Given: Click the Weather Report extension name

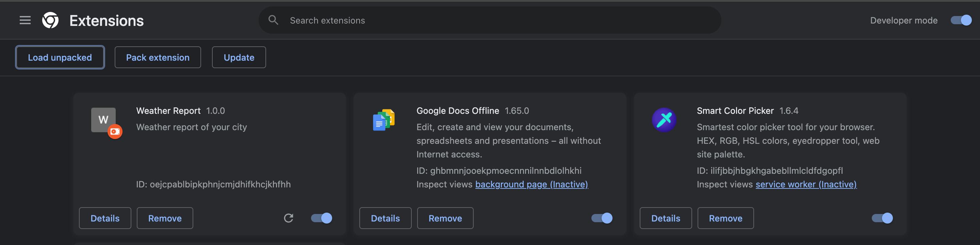Looking at the screenshot, I should tap(168, 111).
